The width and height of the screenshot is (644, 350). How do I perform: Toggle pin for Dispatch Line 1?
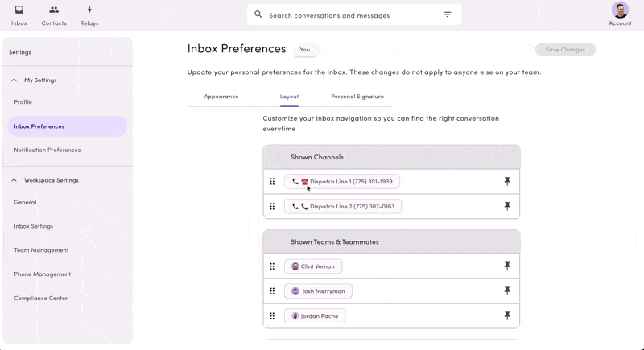tap(507, 181)
